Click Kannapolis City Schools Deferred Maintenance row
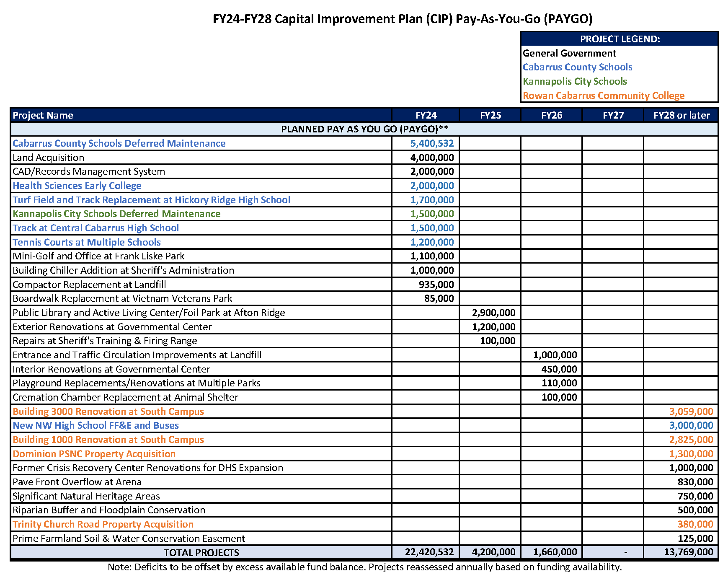This screenshot has height=572, width=728. 116,214
